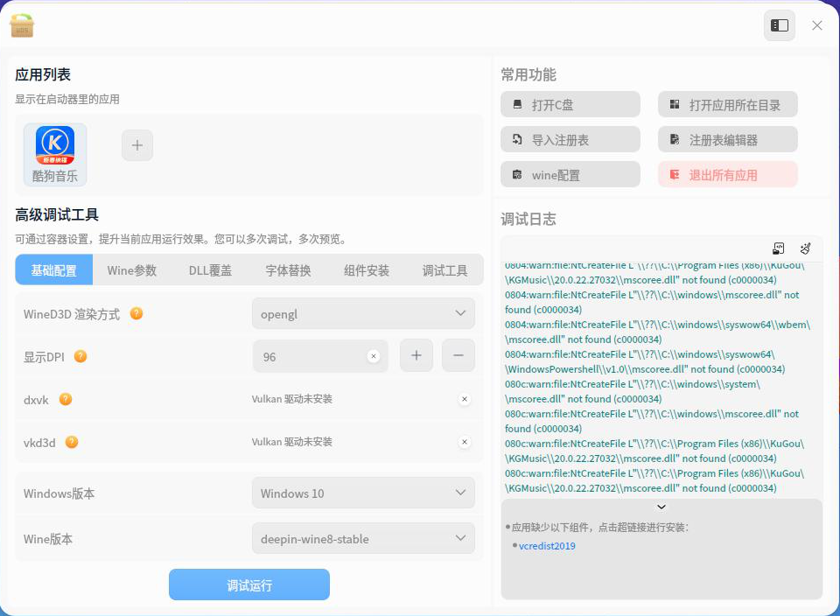This screenshot has height=616, width=840.
Task: Click the package app logo in title bar
Action: [x=22, y=25]
